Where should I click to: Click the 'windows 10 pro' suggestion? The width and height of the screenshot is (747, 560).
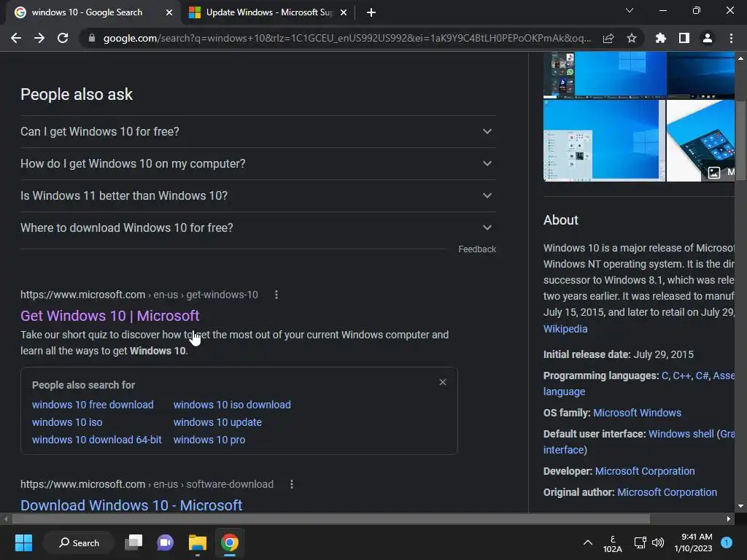click(x=209, y=440)
